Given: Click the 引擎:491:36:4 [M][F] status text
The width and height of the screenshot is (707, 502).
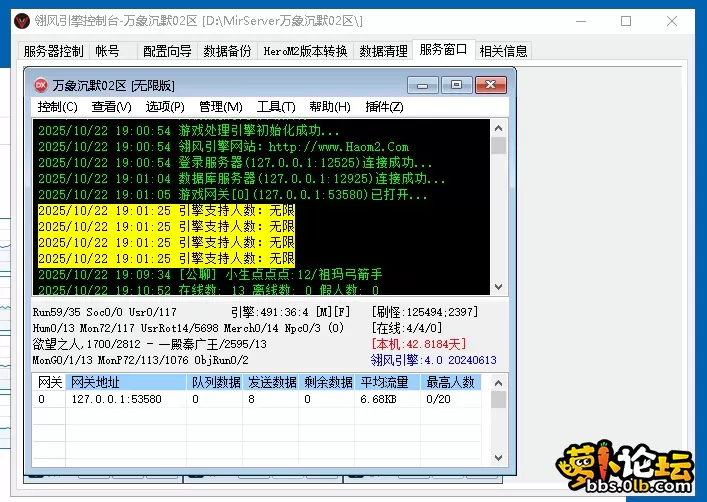Looking at the screenshot, I should (290, 312).
